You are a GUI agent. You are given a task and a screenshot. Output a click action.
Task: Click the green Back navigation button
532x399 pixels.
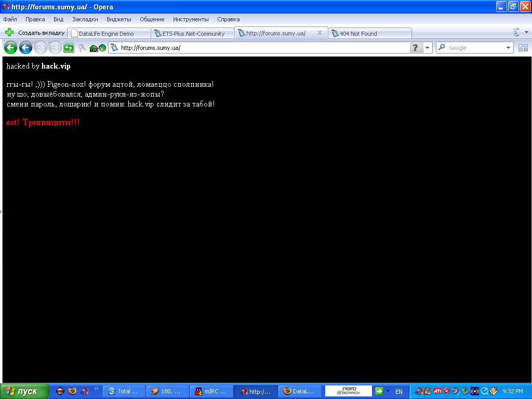pyautogui.click(x=10, y=48)
